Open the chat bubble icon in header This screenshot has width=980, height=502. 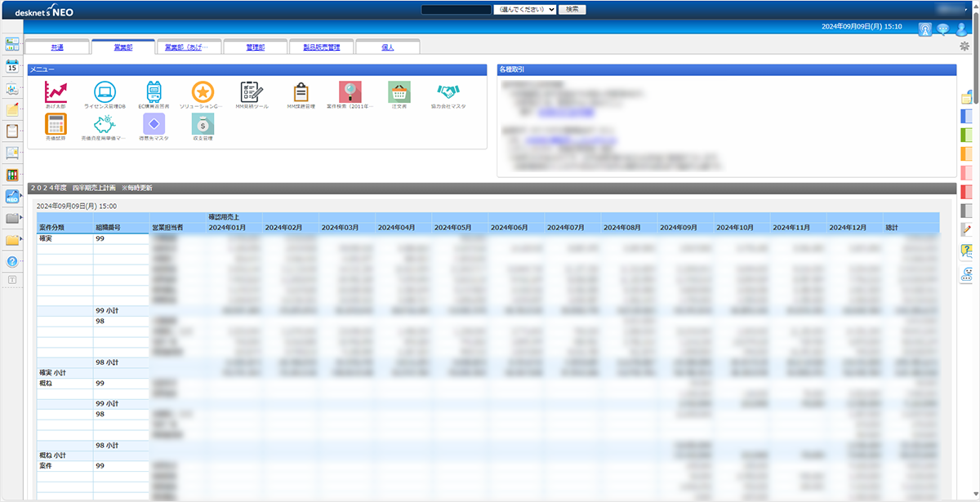click(942, 29)
